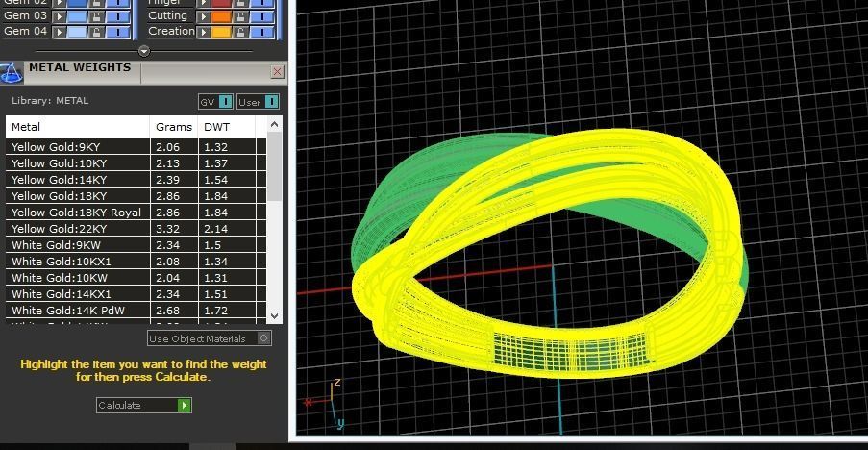Expand the Cutting layer arrow
The height and width of the screenshot is (450, 868).
[203, 17]
